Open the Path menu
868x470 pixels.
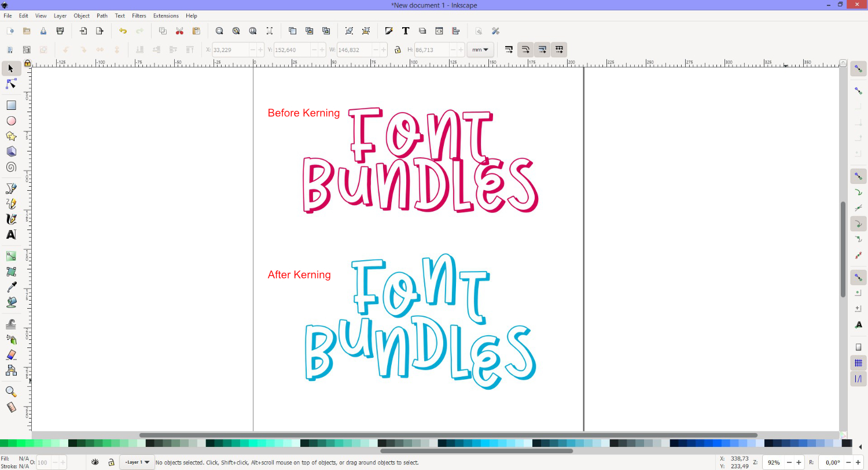(102, 16)
